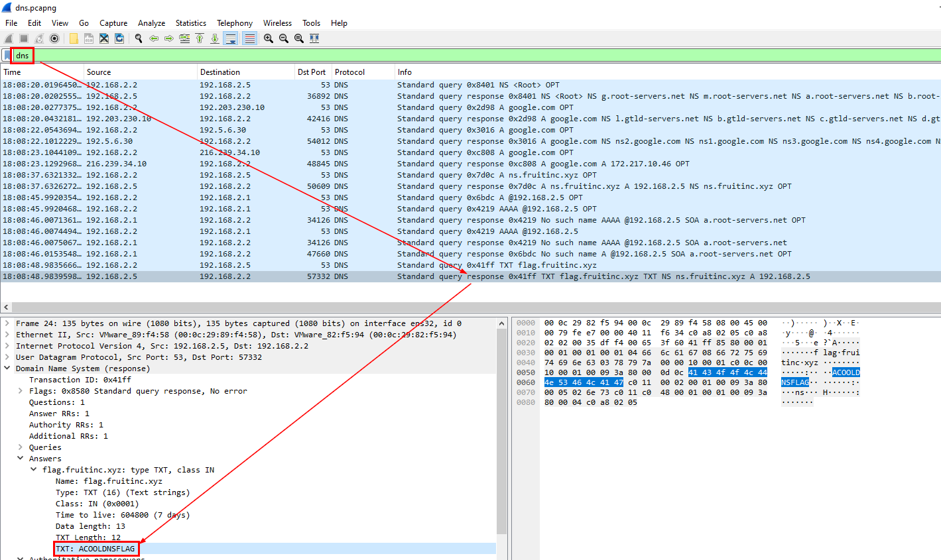The height and width of the screenshot is (560, 941).
Task: Click the capture options gear icon
Action: tap(54, 39)
